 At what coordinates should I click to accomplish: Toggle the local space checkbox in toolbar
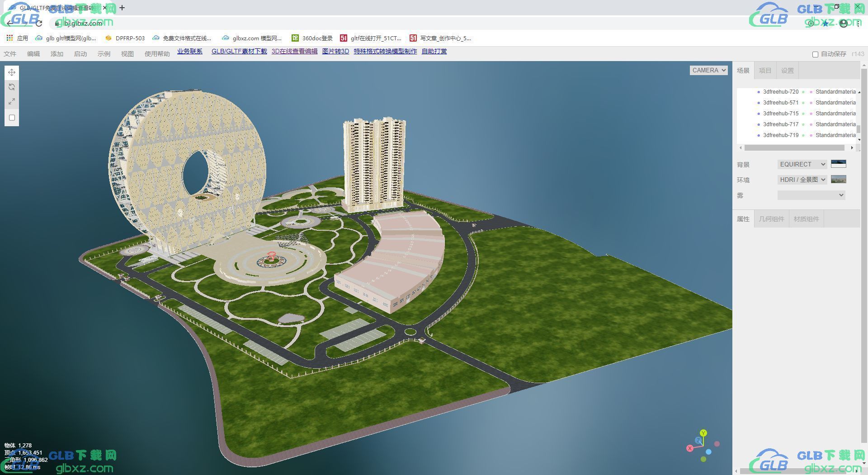click(x=12, y=118)
